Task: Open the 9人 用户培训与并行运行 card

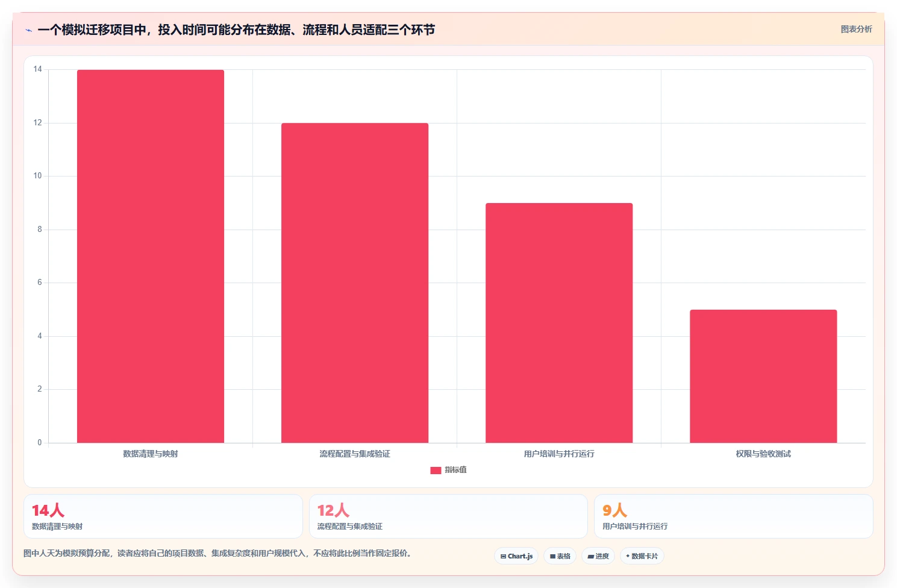Action: [x=733, y=516]
